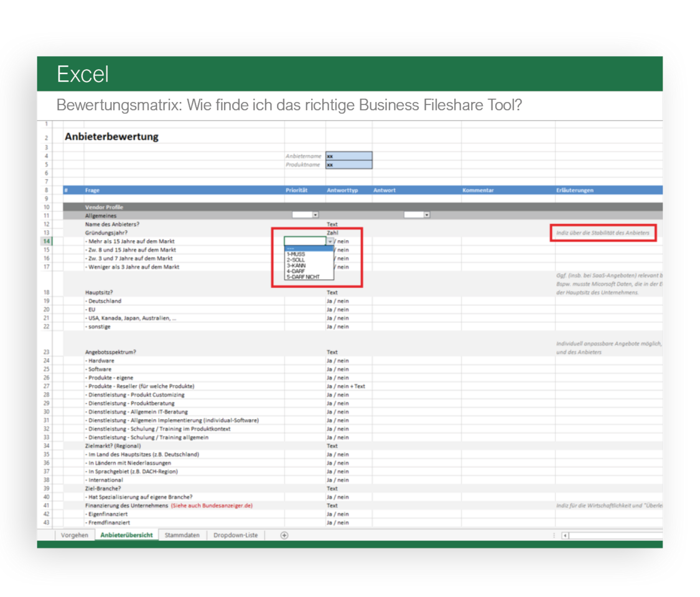Open the Priorität filter dropdown in the Allgemeines row

point(315,215)
